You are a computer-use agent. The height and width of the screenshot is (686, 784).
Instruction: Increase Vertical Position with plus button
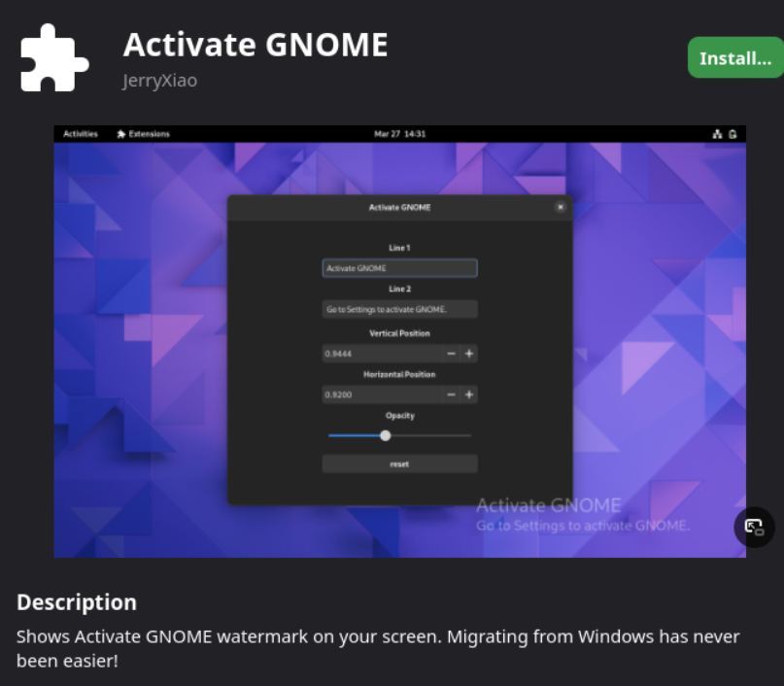[469, 354]
